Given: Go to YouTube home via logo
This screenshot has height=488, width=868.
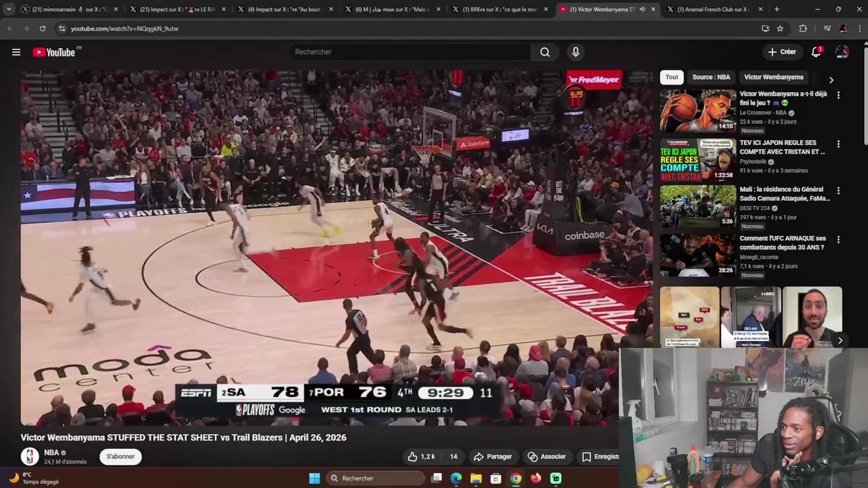Looking at the screenshot, I should 54,52.
